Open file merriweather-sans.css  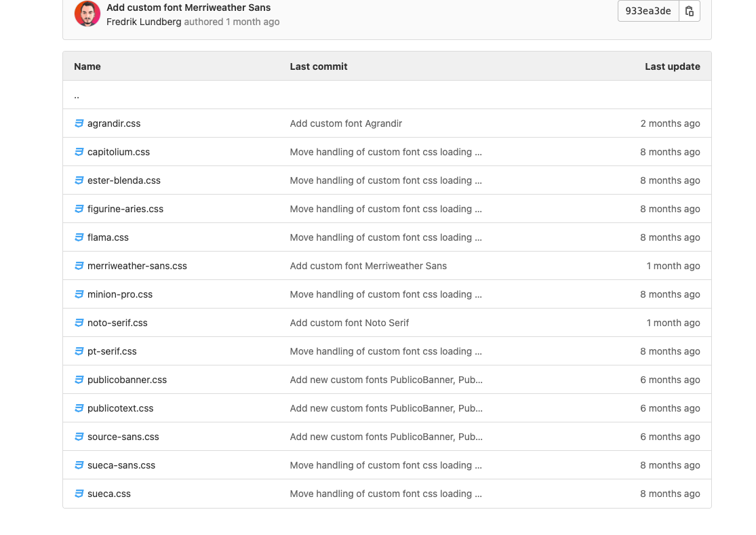point(137,266)
